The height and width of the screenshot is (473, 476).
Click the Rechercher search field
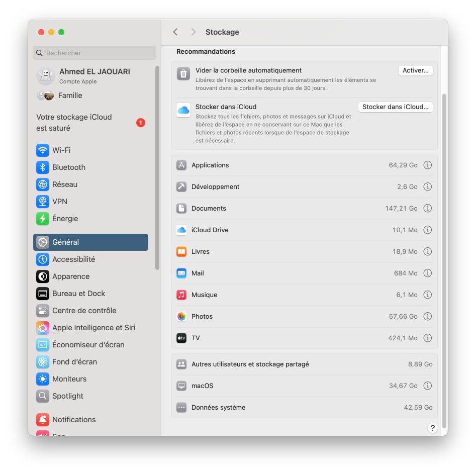pyautogui.click(x=94, y=53)
